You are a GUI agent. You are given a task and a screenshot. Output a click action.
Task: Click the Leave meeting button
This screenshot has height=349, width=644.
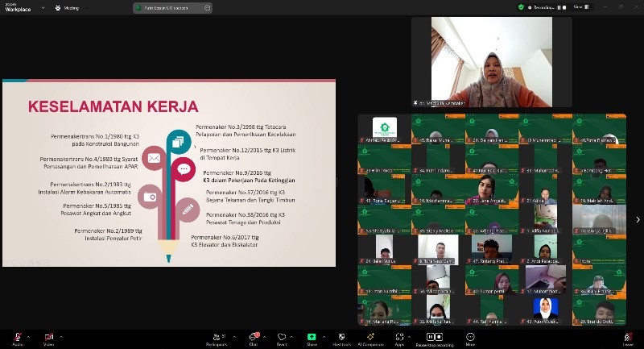pos(628,339)
